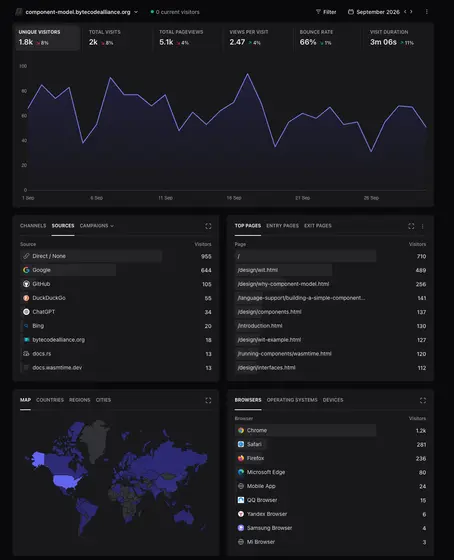Viewport: 454px width, 560px height.
Task: Click the Direct / None source row
Action: pos(116,256)
